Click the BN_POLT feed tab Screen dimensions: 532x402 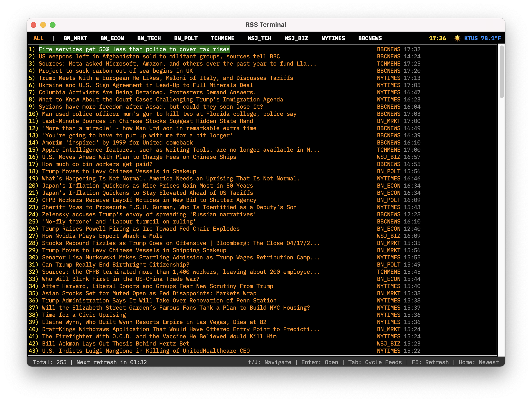click(186, 38)
